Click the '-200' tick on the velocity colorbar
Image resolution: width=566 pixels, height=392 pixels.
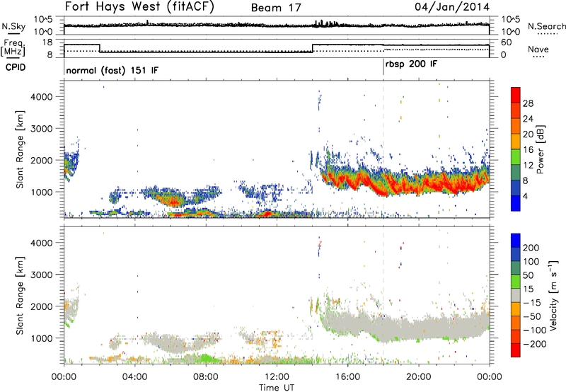(x=534, y=344)
